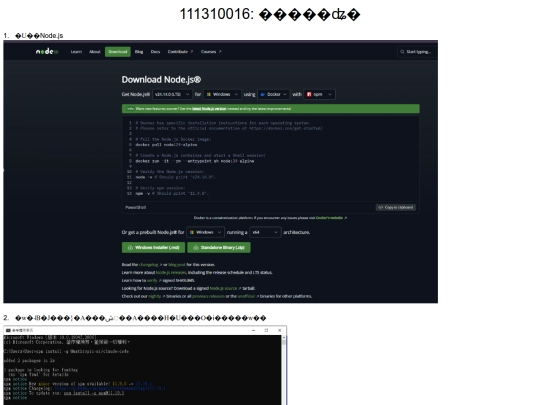Minimize the command prompt window
The height and width of the screenshot is (405, 540).
pos(253,330)
